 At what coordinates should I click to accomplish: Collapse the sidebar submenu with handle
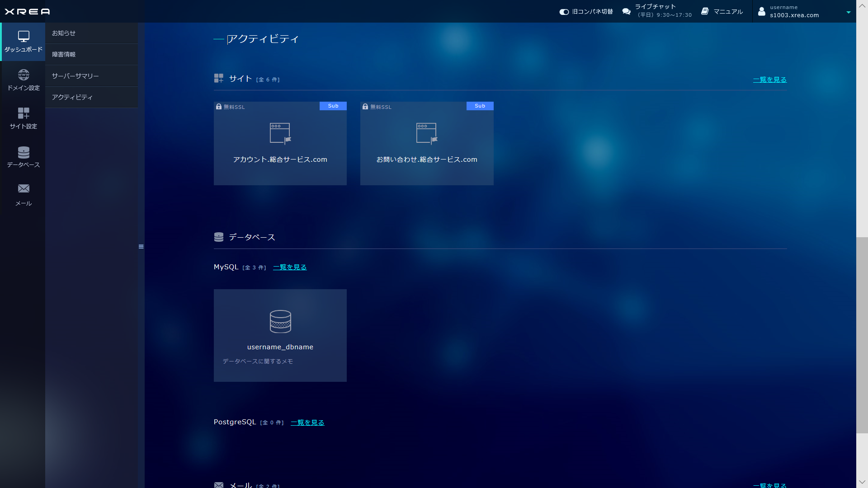[x=141, y=247]
